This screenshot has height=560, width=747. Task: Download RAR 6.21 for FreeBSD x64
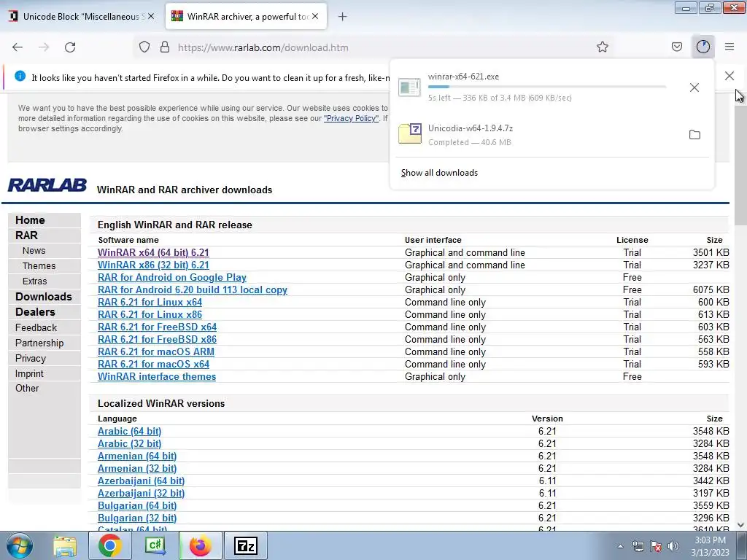[158, 327]
